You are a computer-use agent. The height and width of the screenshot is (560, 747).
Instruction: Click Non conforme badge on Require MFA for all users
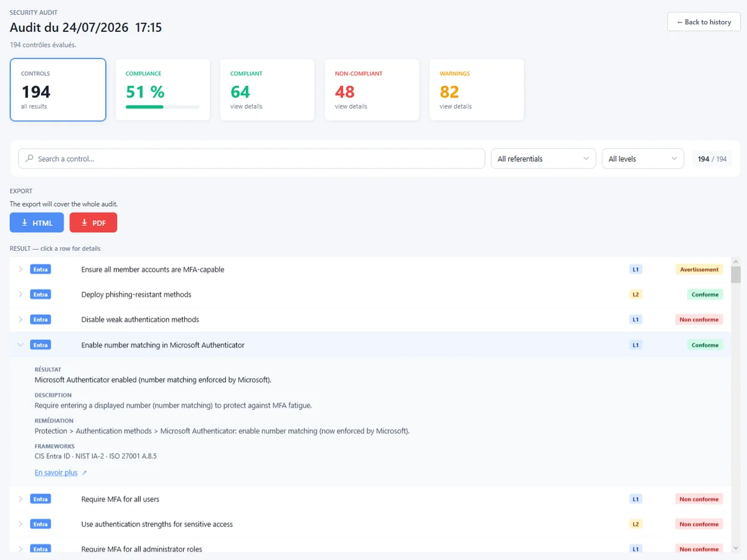click(x=699, y=499)
